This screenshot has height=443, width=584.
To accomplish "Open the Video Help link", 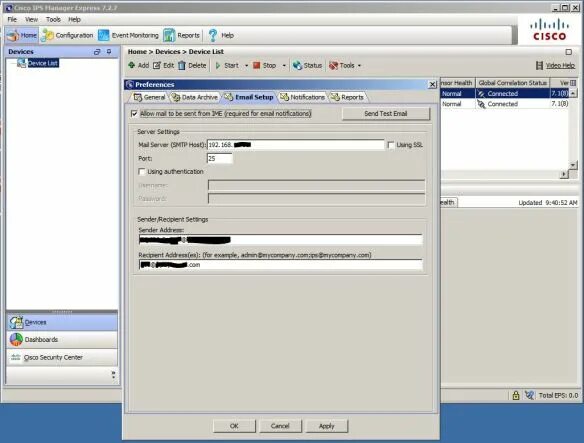I will (x=560, y=66).
